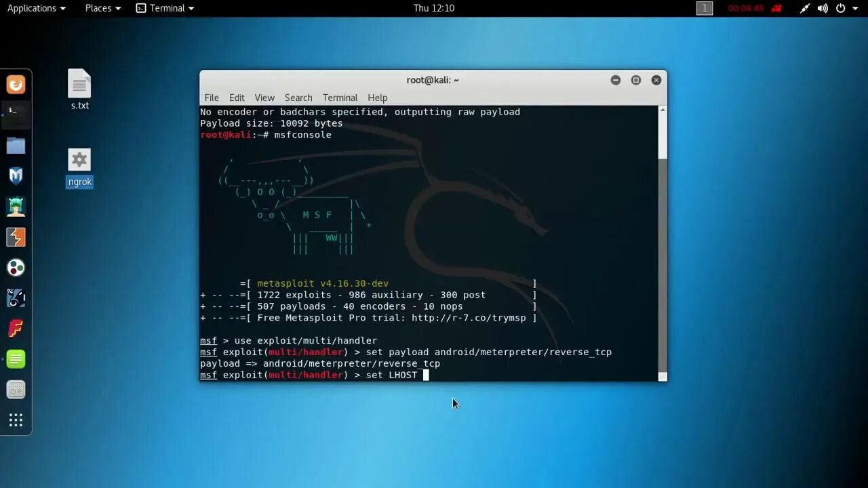Click the root@kali: ~ window title
The image size is (868, 488).
pyautogui.click(x=433, y=80)
